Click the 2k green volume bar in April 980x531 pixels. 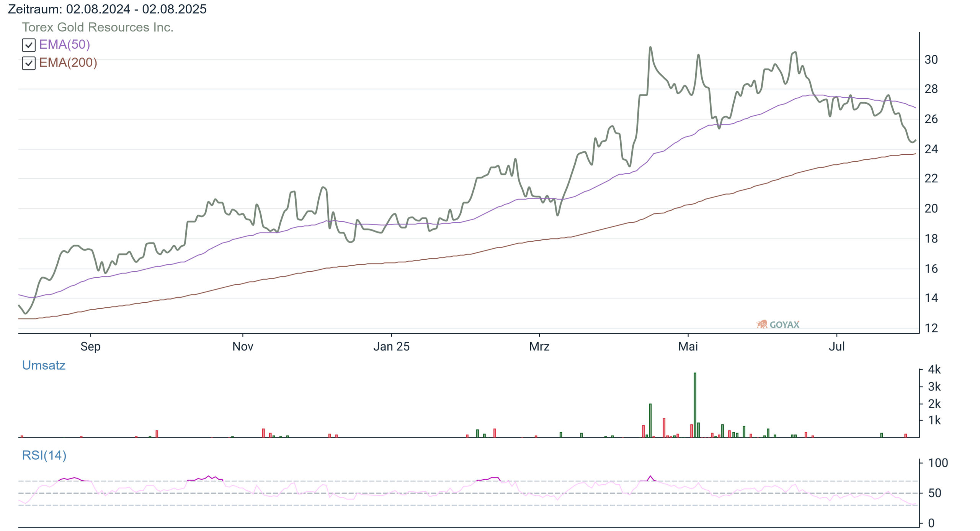pyautogui.click(x=650, y=421)
